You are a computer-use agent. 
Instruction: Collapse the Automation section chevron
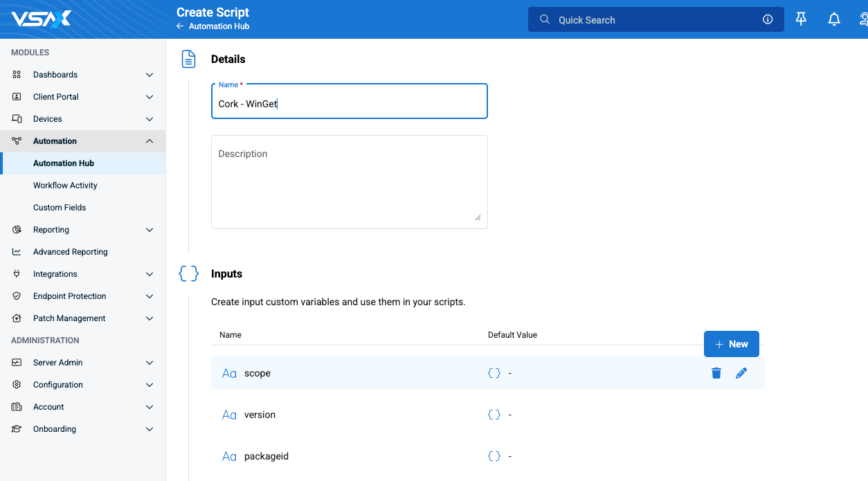(150, 141)
